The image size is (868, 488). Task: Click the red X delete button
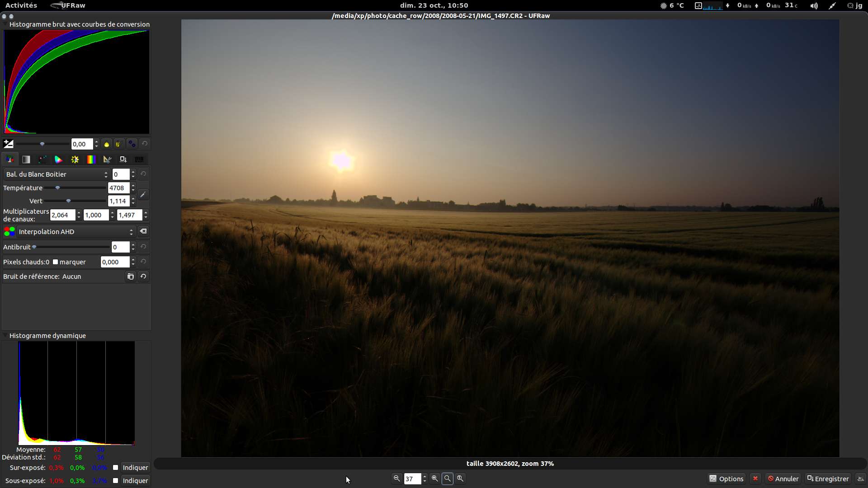coord(755,479)
